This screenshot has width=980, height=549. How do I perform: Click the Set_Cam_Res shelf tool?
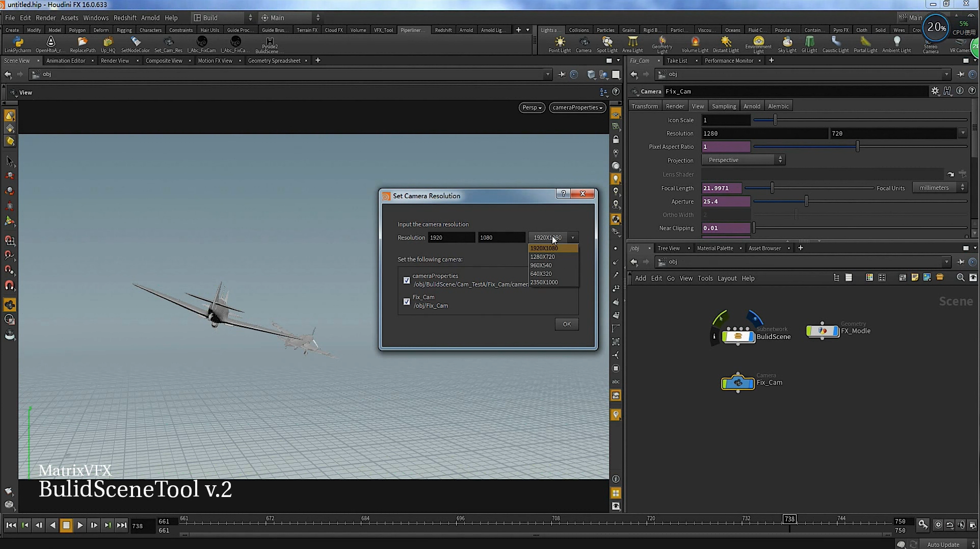tap(168, 44)
